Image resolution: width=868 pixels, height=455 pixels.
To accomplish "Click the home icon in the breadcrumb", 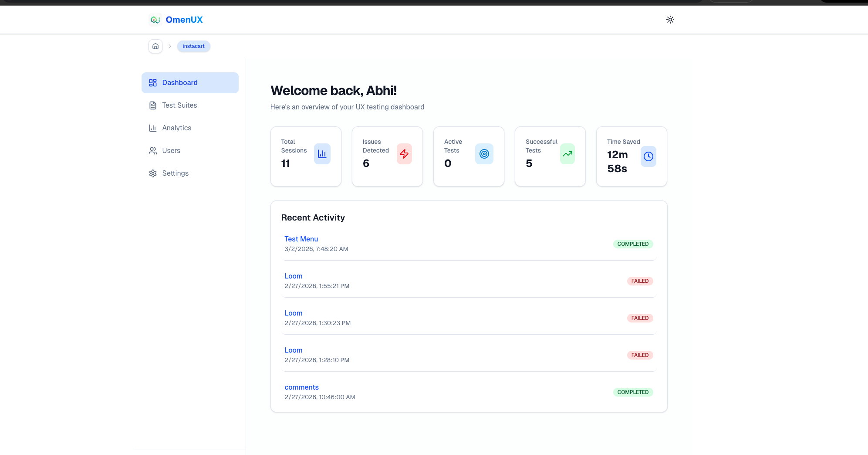I will tap(155, 46).
